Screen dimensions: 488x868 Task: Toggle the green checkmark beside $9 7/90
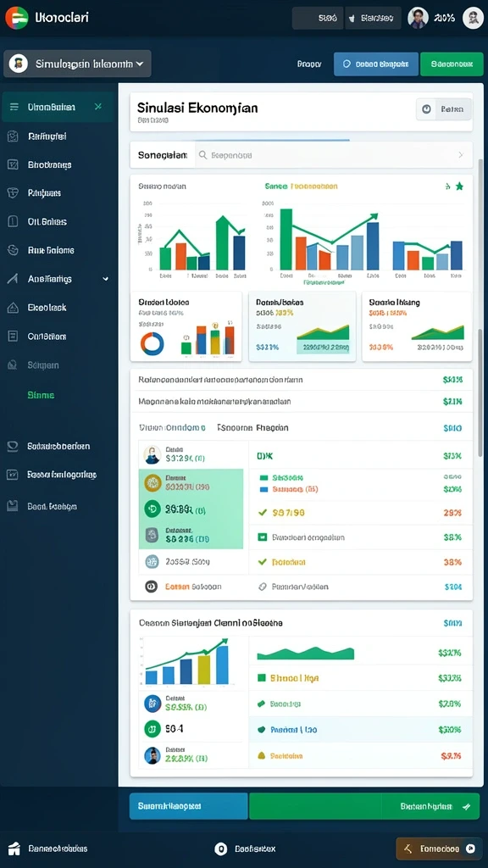tap(263, 513)
